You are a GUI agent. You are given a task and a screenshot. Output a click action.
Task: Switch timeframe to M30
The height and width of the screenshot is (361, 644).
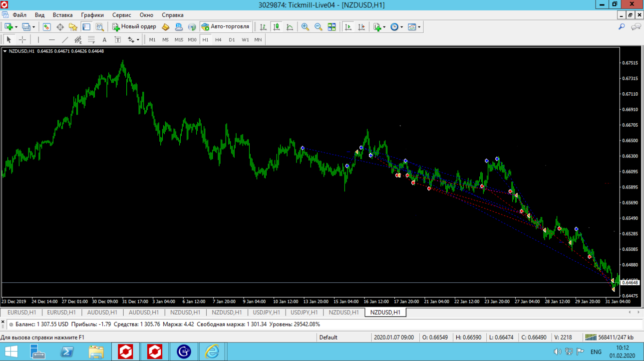192,39
